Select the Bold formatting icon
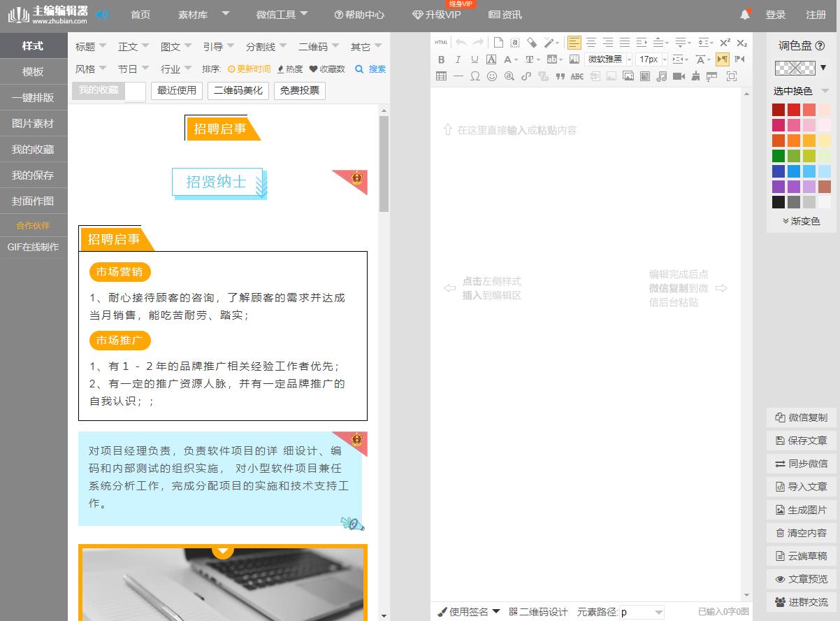840x621 pixels. click(x=442, y=59)
